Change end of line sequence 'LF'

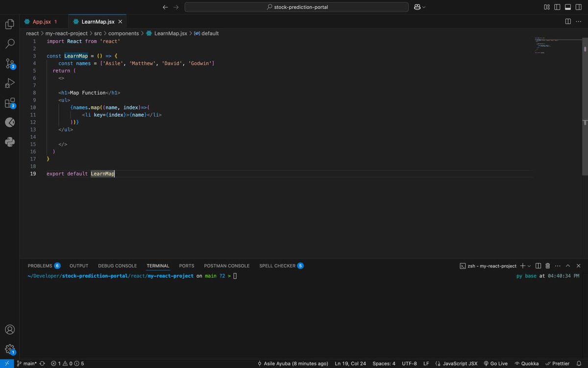[426, 364]
